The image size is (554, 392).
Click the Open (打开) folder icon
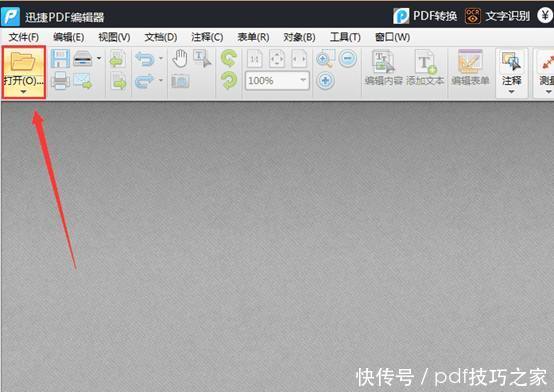point(23,61)
